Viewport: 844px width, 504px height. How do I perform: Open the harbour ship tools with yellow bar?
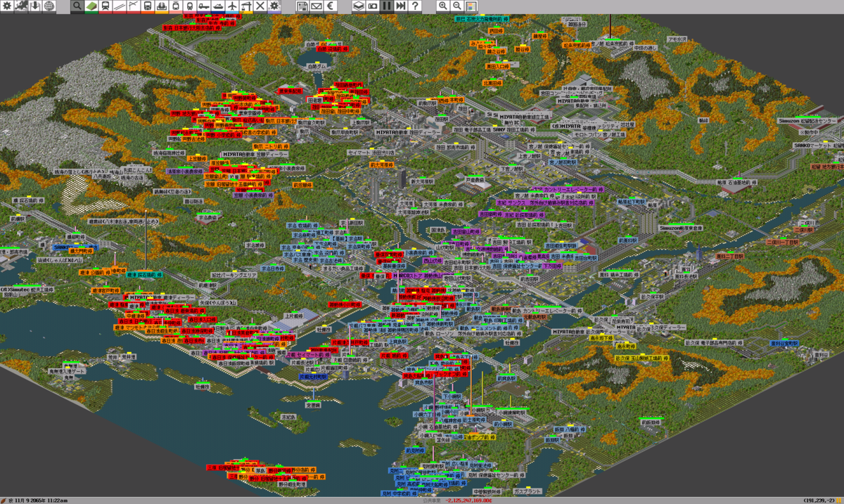click(x=162, y=6)
